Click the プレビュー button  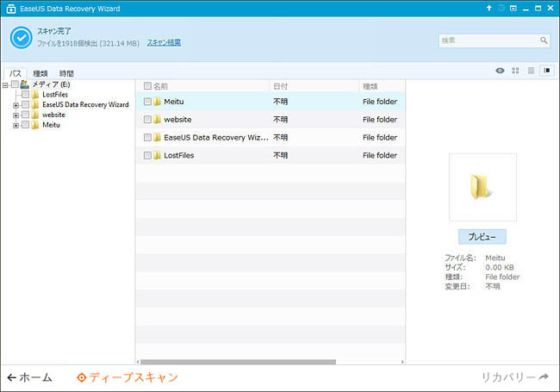click(482, 237)
